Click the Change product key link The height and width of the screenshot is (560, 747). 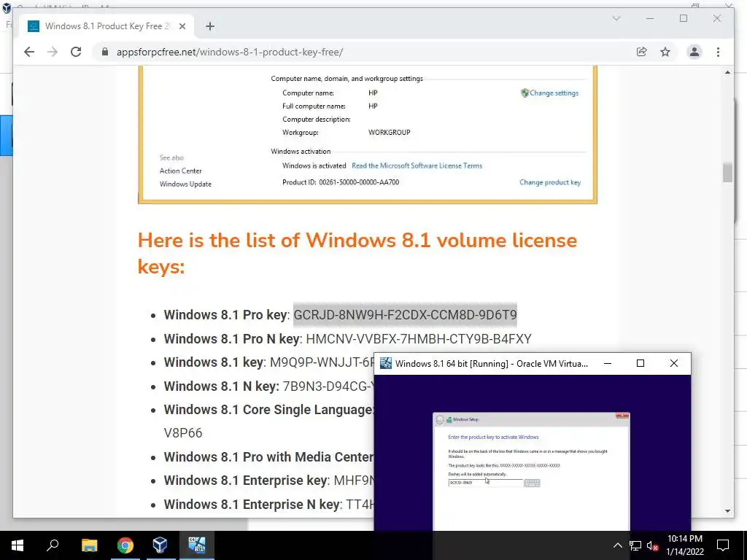pos(550,182)
